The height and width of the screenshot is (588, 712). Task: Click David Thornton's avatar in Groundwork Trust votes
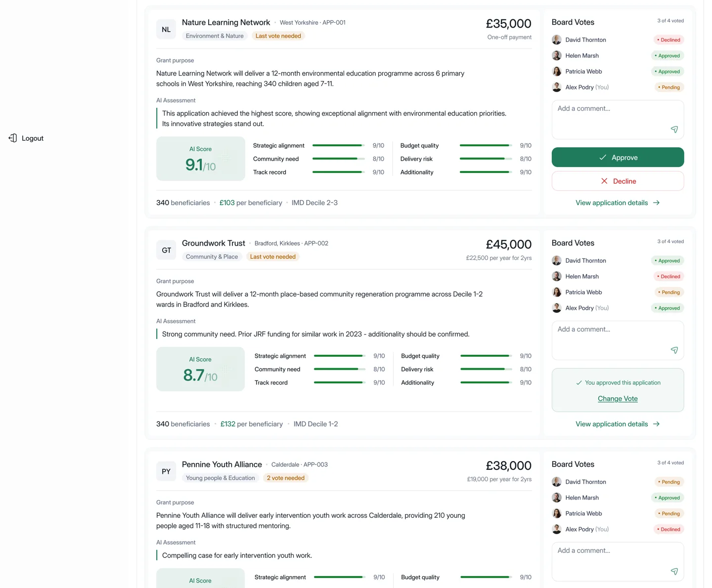[557, 260]
